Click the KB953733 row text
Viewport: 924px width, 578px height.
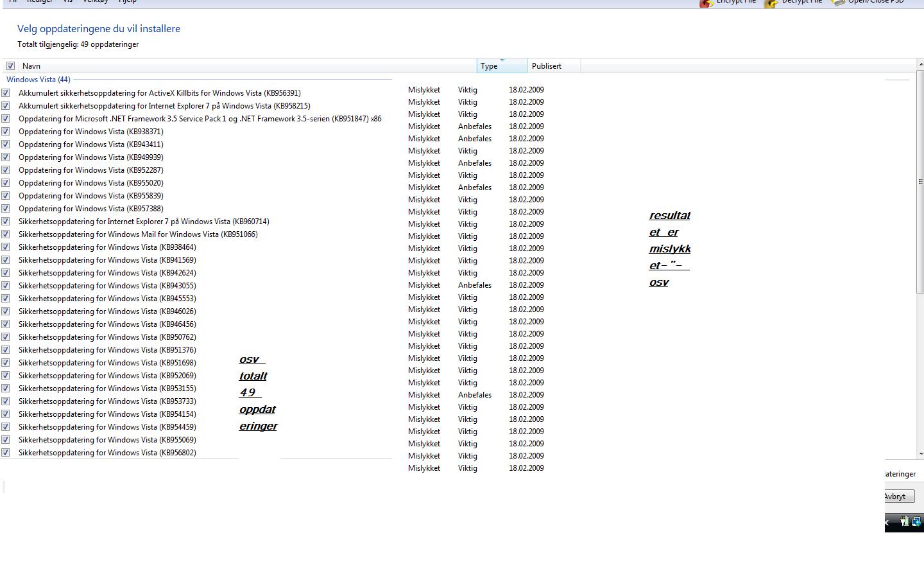tap(107, 401)
